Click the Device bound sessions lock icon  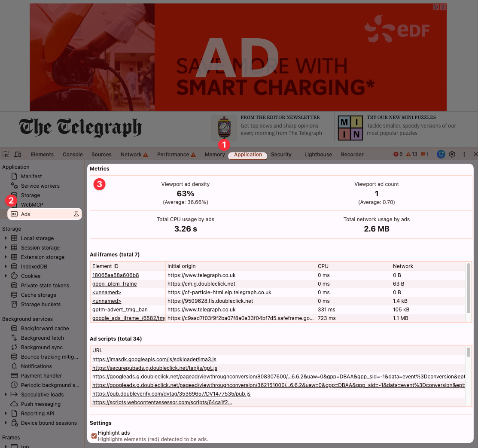pyautogui.click(x=14, y=423)
